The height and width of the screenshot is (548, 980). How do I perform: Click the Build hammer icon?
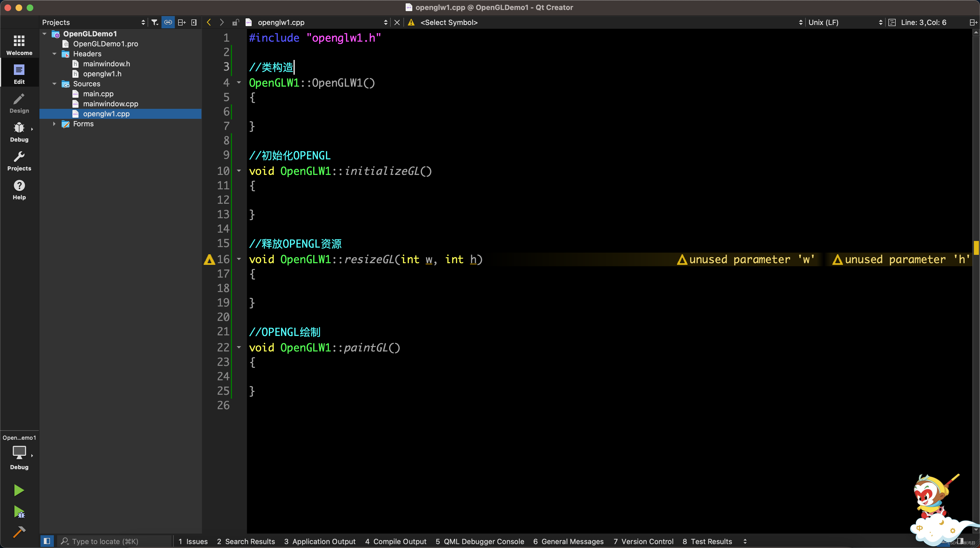tap(19, 532)
